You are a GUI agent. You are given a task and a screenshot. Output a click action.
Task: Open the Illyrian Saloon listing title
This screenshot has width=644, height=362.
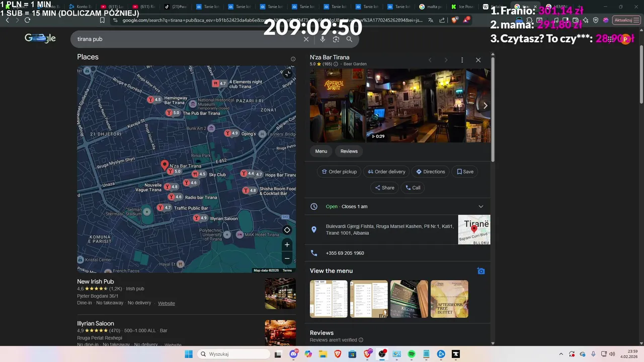tap(96, 323)
